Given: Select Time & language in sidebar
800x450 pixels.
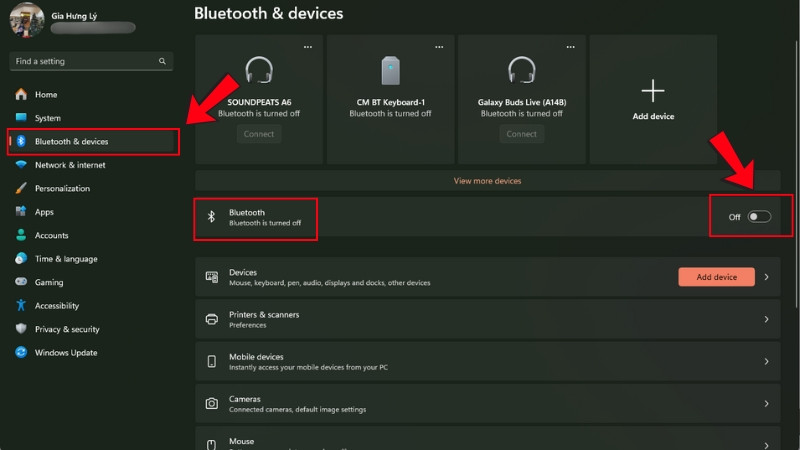Looking at the screenshot, I should point(91,259).
